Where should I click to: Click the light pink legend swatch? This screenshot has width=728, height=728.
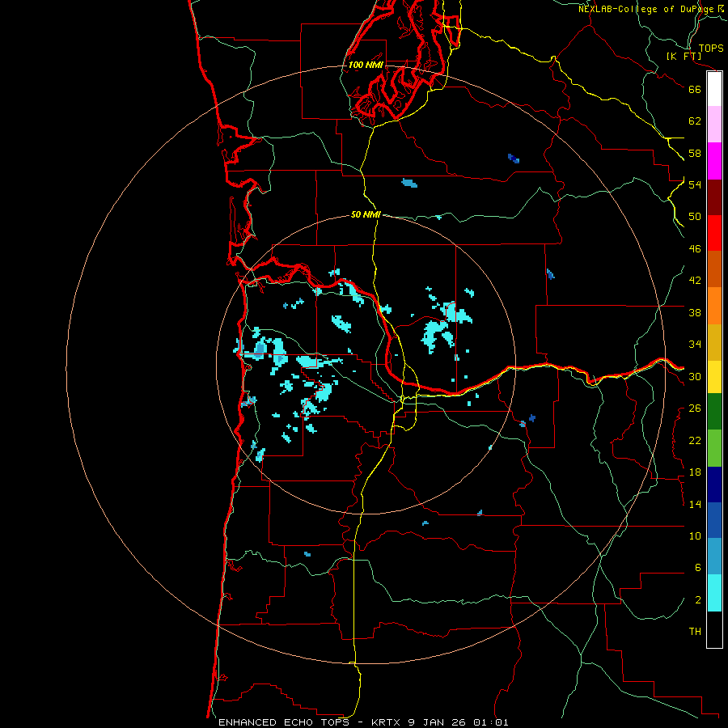point(714,124)
